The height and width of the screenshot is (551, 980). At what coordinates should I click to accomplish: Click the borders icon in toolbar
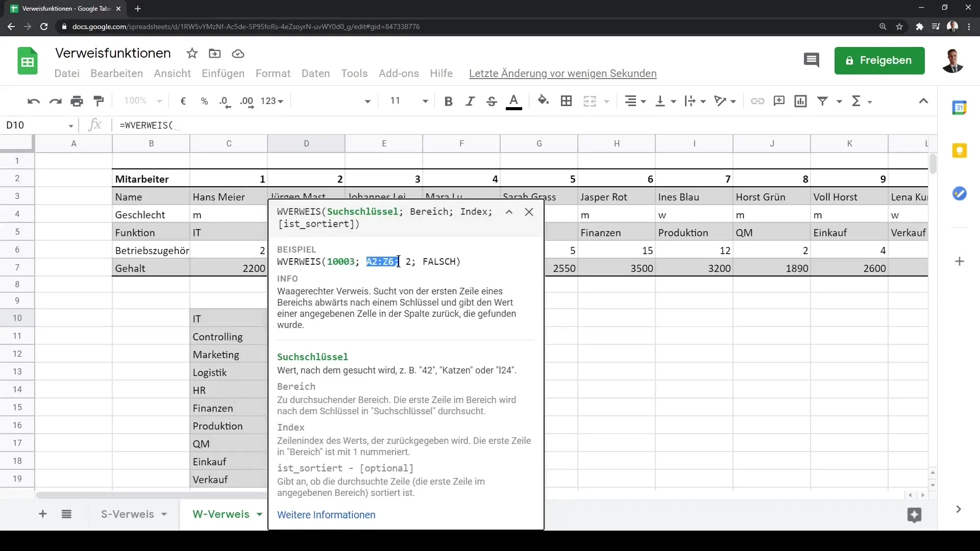[x=567, y=101]
